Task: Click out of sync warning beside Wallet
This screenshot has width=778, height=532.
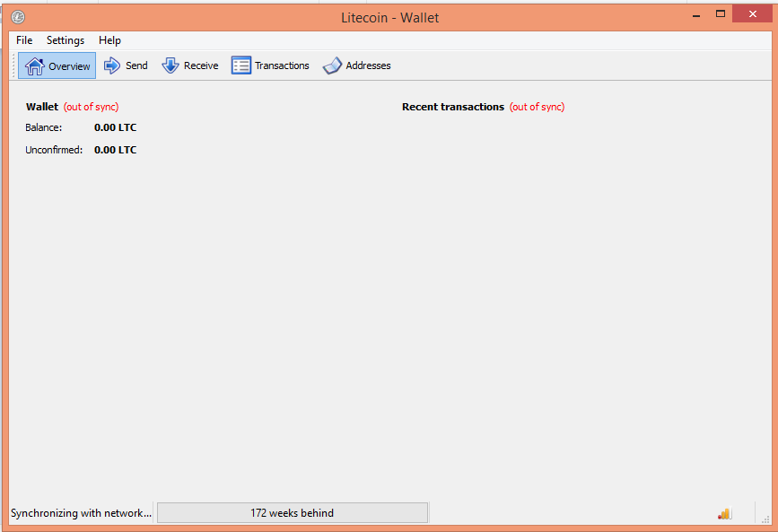Action: coord(92,107)
